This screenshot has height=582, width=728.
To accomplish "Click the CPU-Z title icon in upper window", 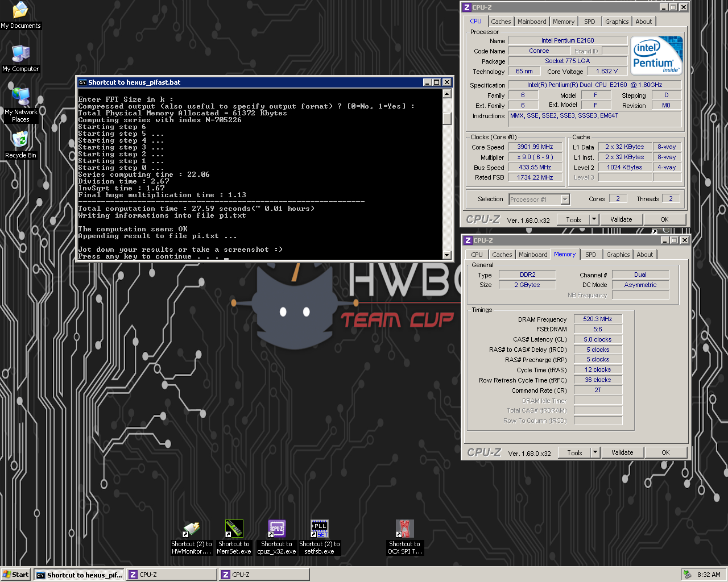I will pyautogui.click(x=467, y=7).
